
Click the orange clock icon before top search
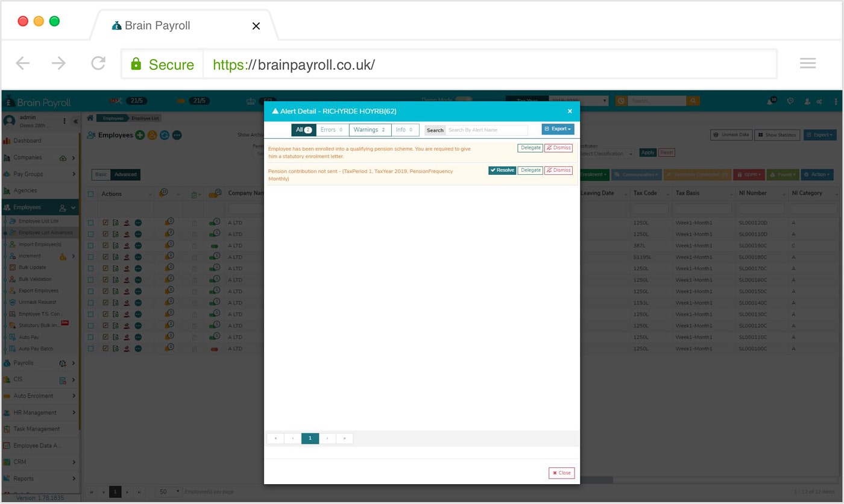[621, 101]
